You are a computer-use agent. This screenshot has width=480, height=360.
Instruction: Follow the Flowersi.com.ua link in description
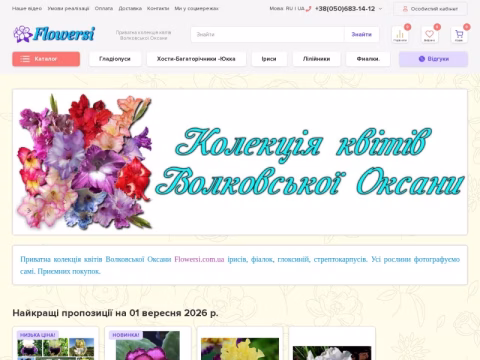199,259
